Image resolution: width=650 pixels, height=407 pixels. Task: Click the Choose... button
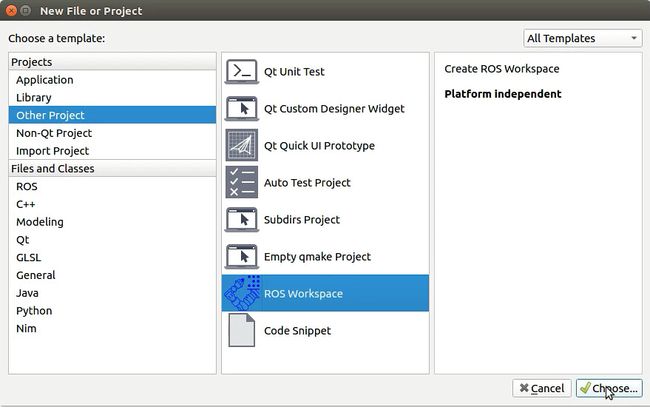point(609,388)
